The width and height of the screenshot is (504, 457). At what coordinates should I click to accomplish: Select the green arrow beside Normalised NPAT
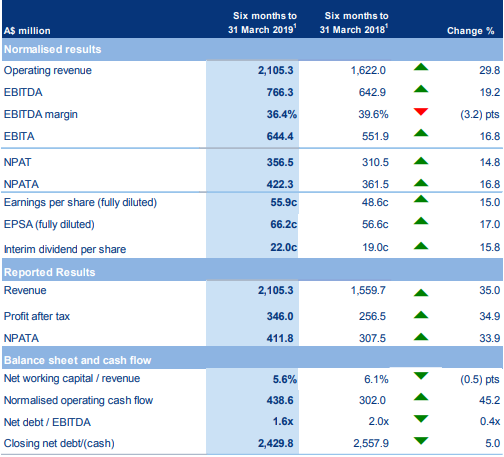pos(421,161)
